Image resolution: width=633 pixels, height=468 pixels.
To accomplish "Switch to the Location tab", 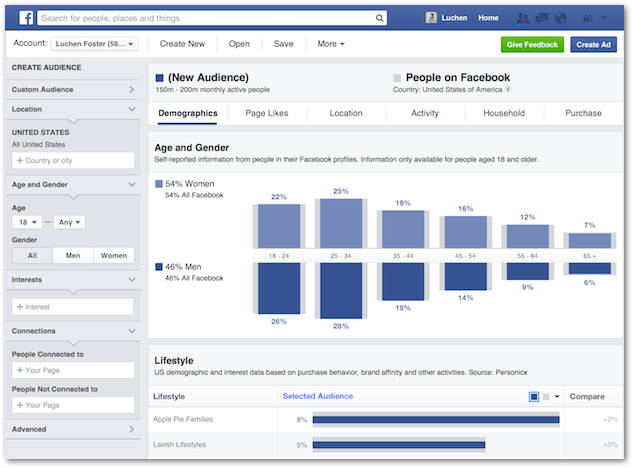I will pos(346,113).
